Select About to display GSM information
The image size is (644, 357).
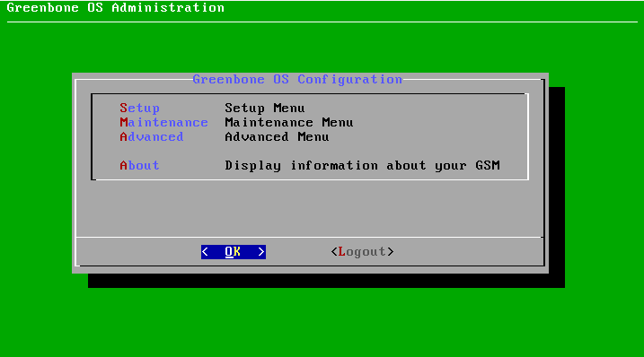click(139, 166)
